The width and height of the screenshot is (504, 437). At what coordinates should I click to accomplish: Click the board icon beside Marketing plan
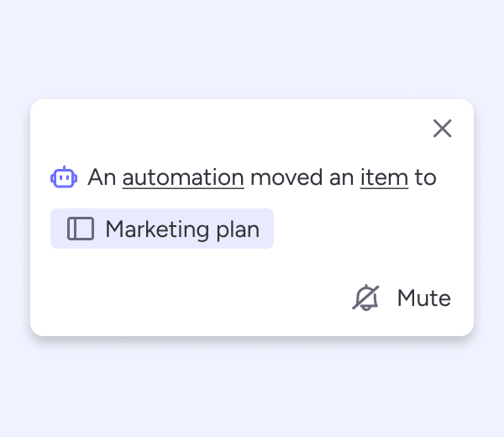81,229
